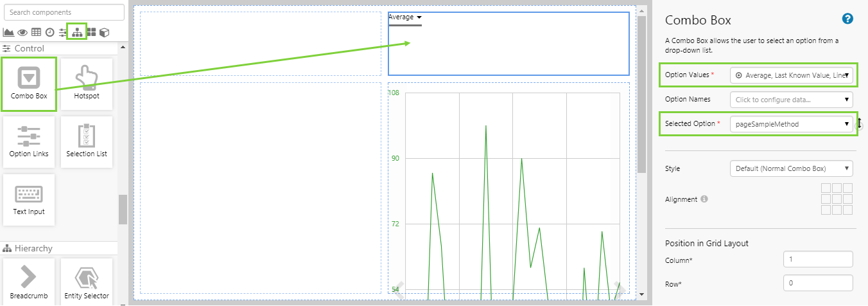Open the chart components category icon
The height and width of the screenshot is (306, 868).
(9, 32)
